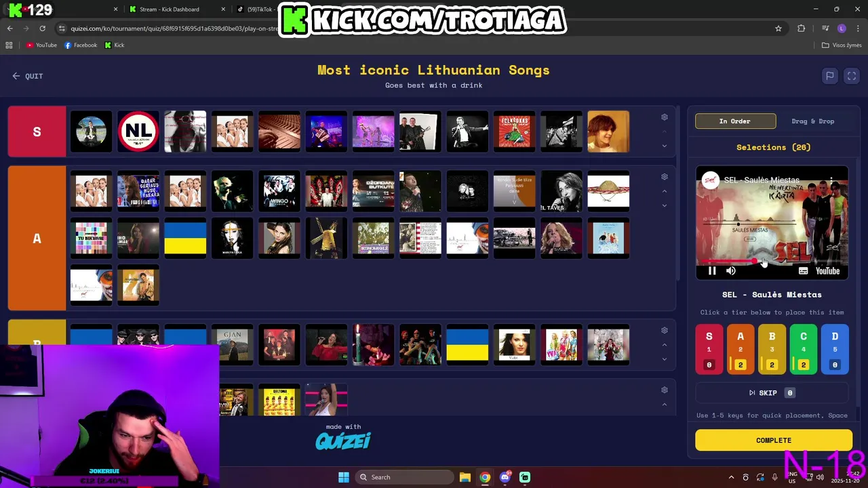Viewport: 868px width, 488px height.
Task: Open the SEL - Saulės Miestas video title
Action: [762, 180]
